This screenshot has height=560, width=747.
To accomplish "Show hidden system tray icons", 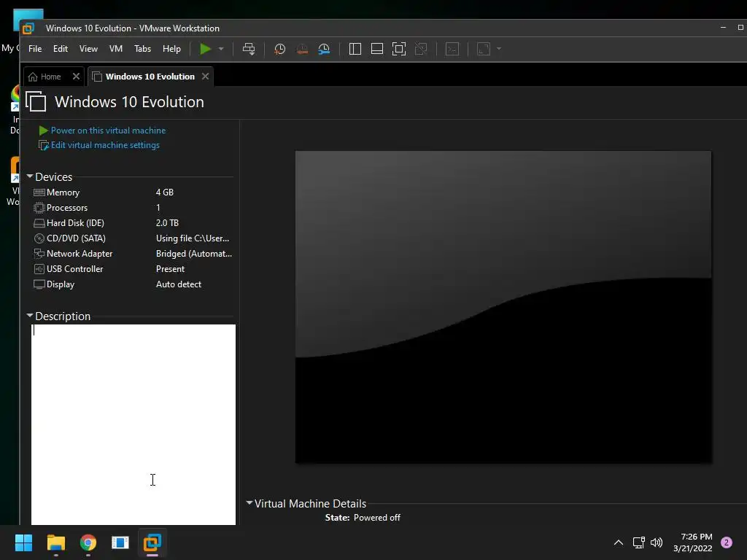I will [619, 542].
